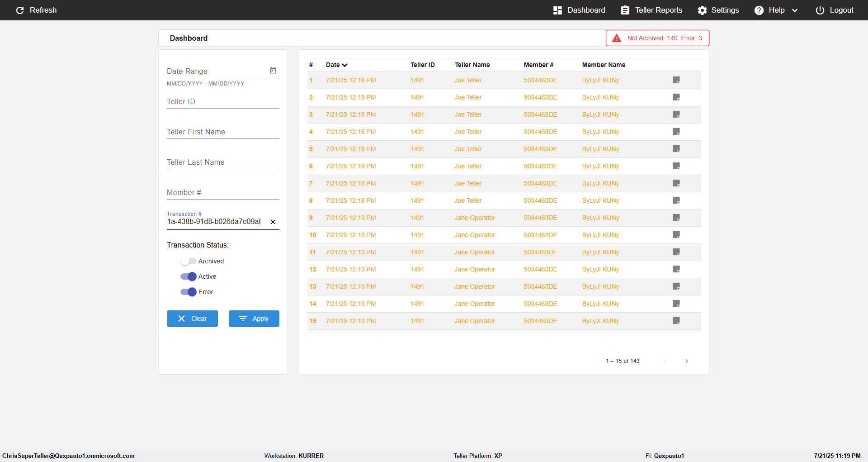
Task: Click the Not Archived warning alert icon
Action: (617, 38)
